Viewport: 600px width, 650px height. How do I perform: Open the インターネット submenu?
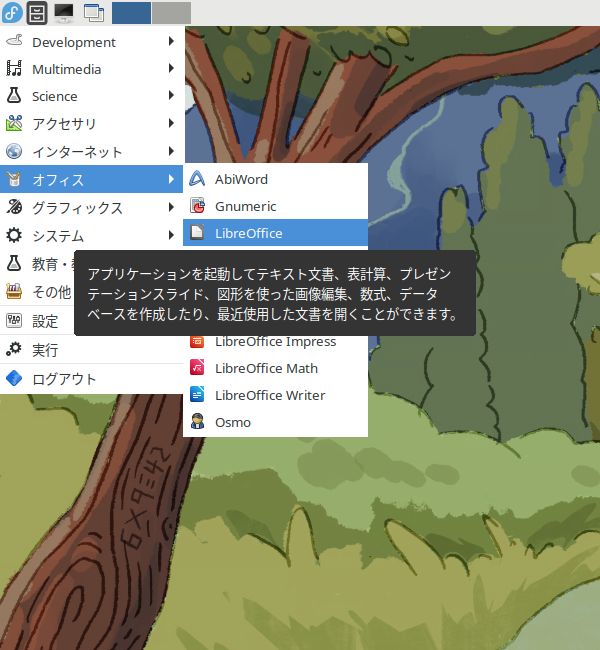point(92,151)
